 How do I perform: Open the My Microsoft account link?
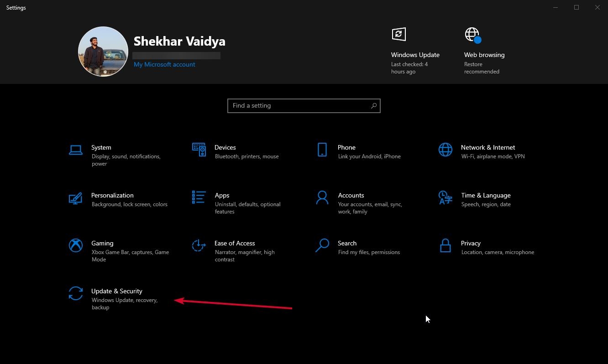(x=164, y=64)
